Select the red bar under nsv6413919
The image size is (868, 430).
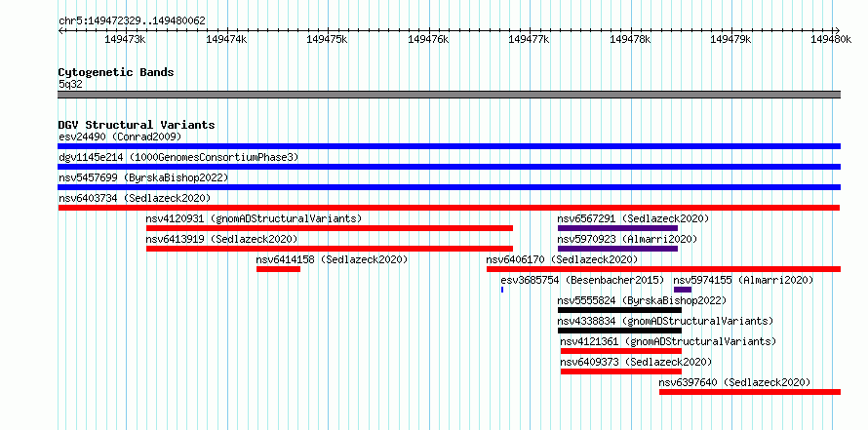tap(330, 249)
